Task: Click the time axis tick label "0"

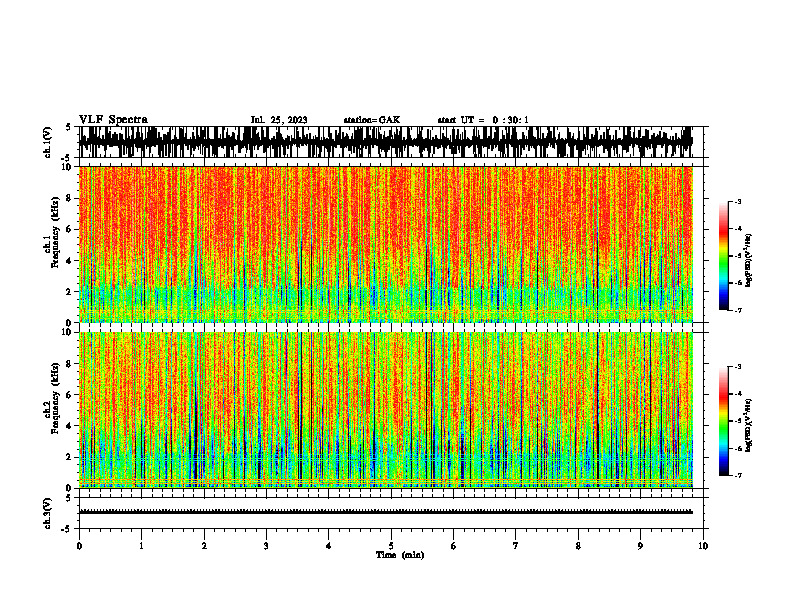Action: pyautogui.click(x=79, y=546)
